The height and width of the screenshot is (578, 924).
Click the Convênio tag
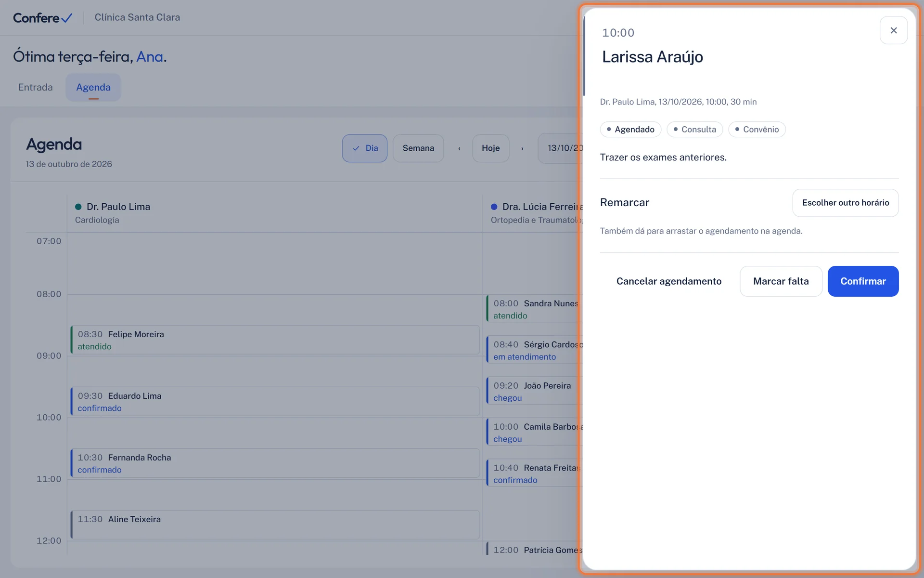click(757, 130)
